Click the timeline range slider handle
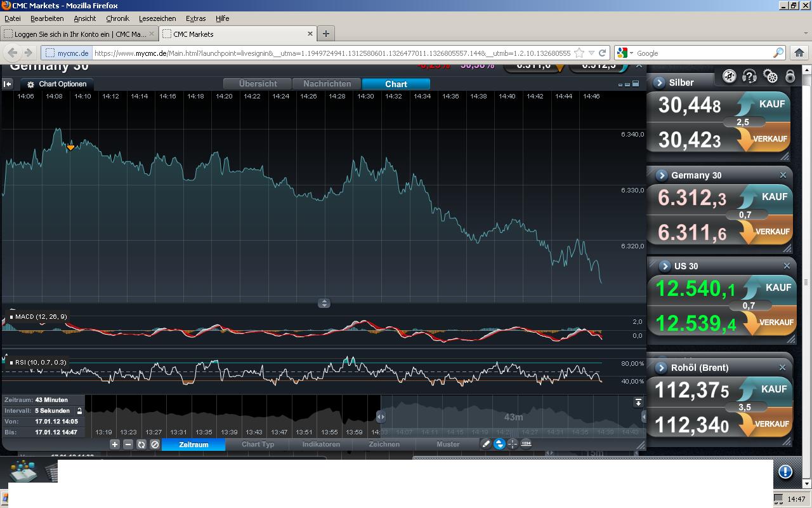The image size is (812, 508). pyautogui.click(x=381, y=417)
